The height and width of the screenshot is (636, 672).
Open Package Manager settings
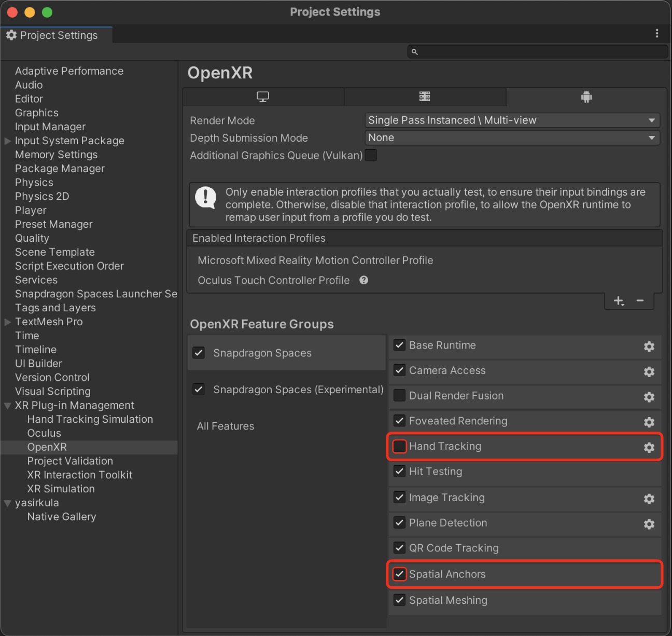tap(60, 169)
